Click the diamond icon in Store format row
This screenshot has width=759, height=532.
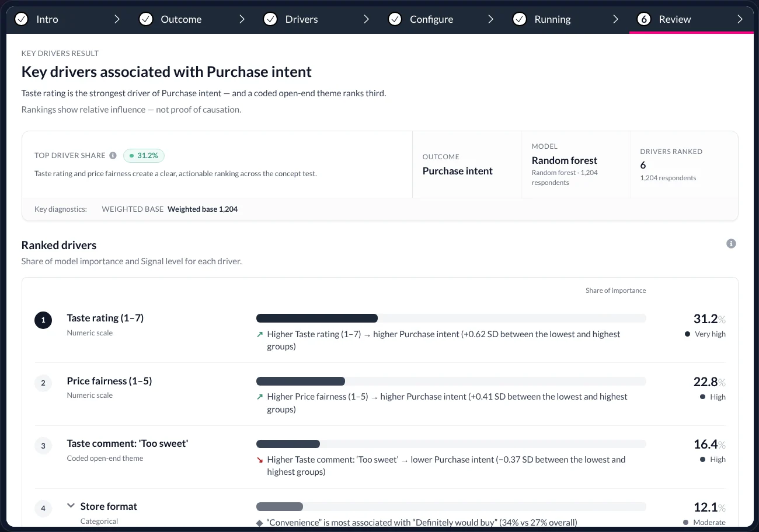click(x=260, y=523)
